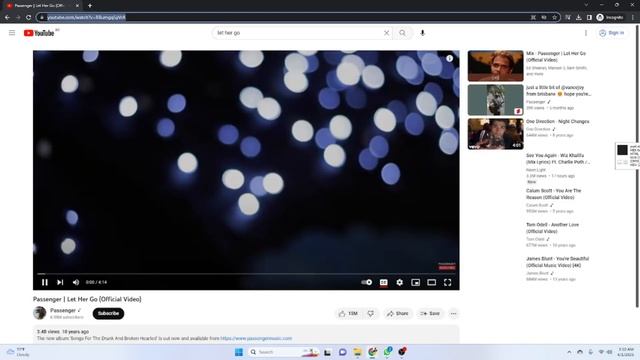Screen dimensions: 640x360
Task: Open the passengermusic.com link in description
Action: click(x=256, y=338)
